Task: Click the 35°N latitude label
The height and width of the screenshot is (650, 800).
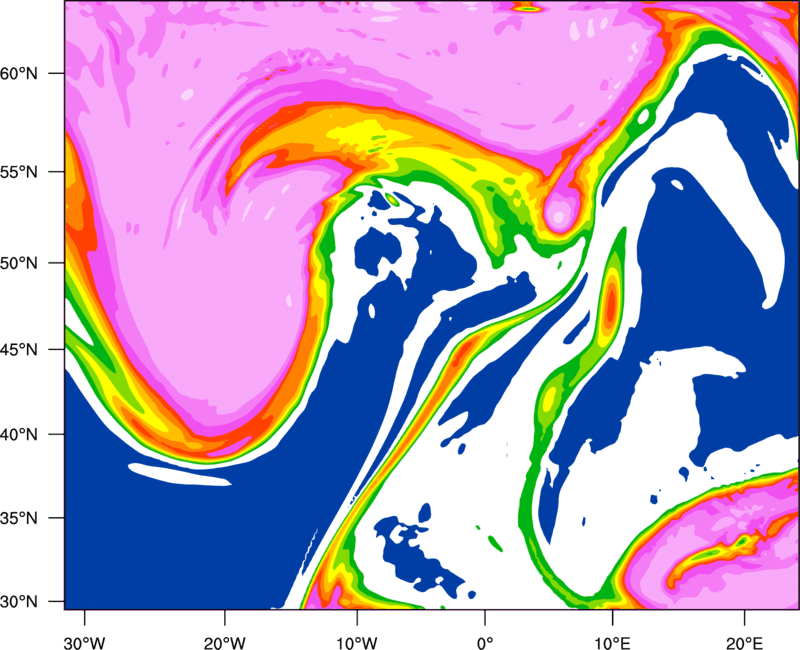Action: 19,518
